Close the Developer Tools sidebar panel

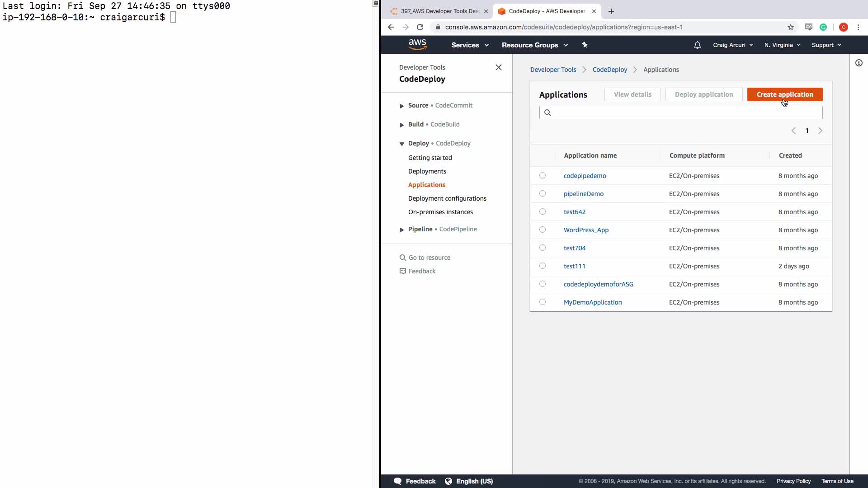(x=498, y=67)
